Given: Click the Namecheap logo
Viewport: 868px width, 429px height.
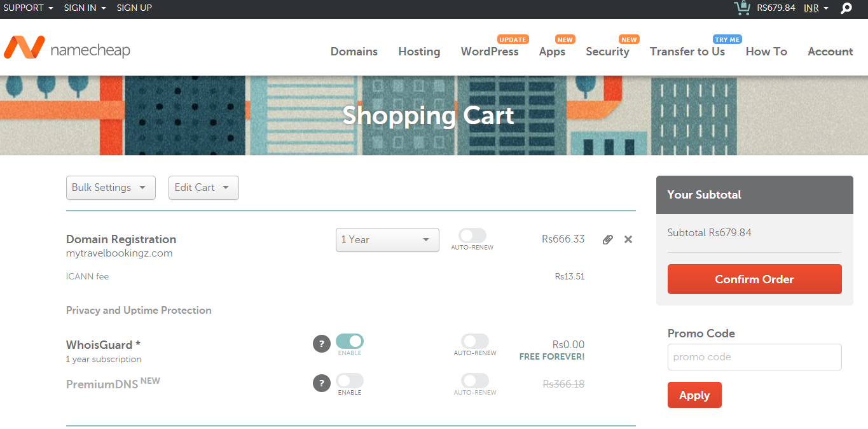Looking at the screenshot, I should click(67, 48).
